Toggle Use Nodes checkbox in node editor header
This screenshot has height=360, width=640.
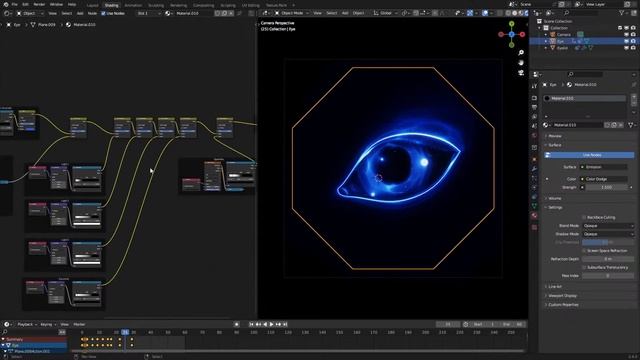point(103,13)
